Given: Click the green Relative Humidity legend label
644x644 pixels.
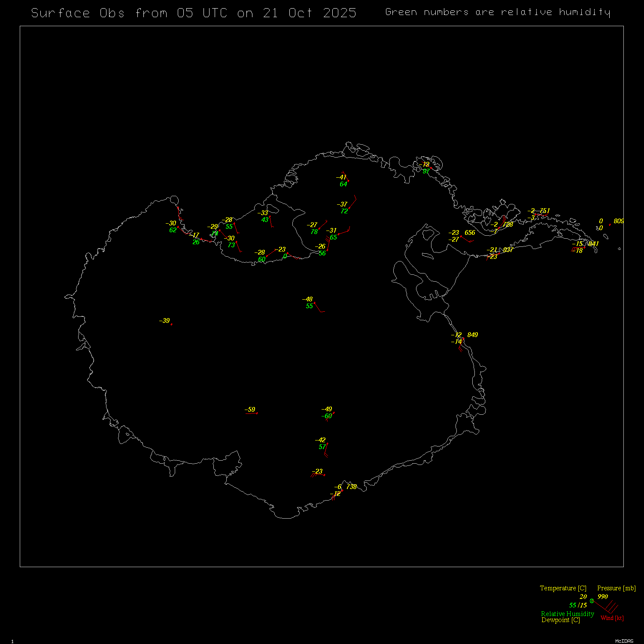Looking at the screenshot, I should click(x=567, y=614).
